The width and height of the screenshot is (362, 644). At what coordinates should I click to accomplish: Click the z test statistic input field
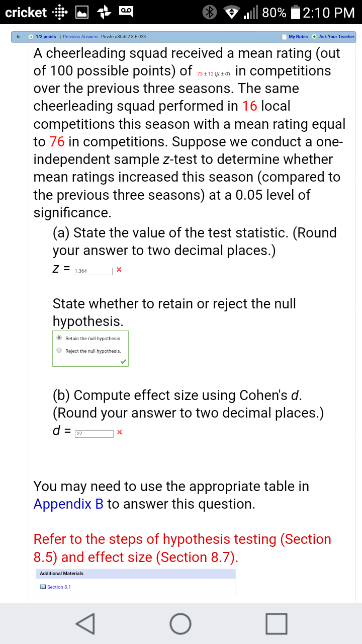[93, 271]
